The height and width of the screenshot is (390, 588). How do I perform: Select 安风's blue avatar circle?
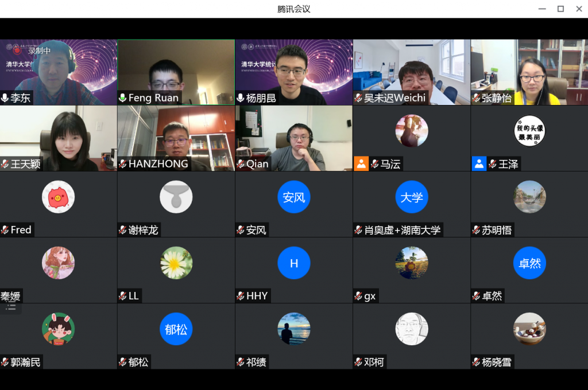[294, 197]
